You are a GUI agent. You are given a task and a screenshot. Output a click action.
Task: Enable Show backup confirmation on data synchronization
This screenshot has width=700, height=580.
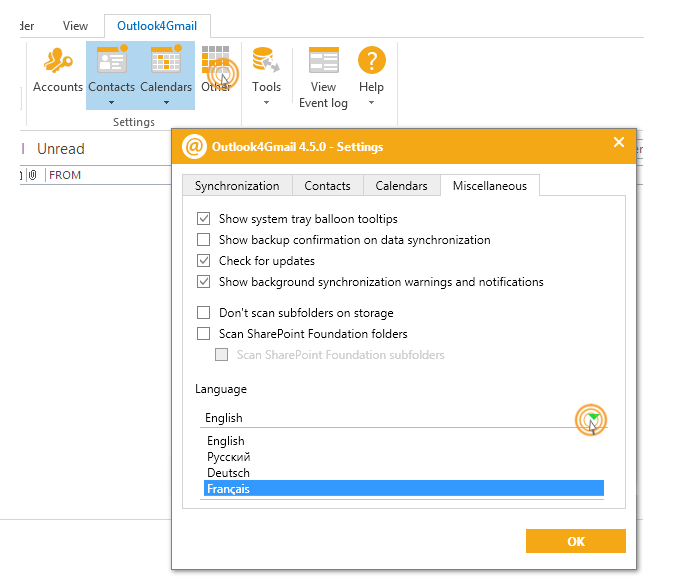point(204,240)
